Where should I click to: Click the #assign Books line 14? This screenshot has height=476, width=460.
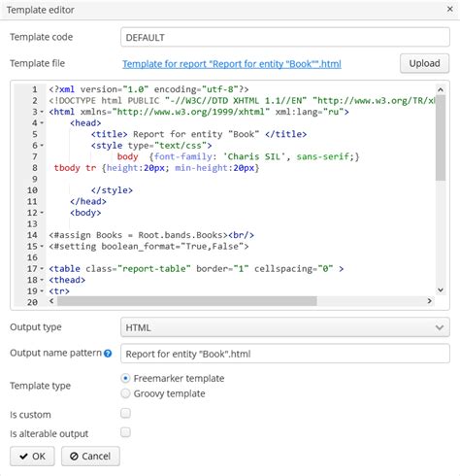[151, 235]
